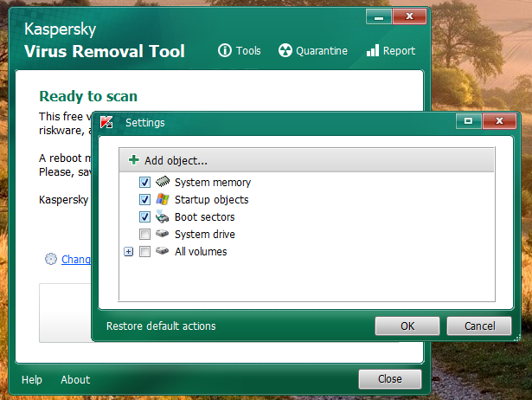This screenshot has height=400, width=532.
Task: Click the Tools lifebuoy icon
Action: click(x=225, y=51)
